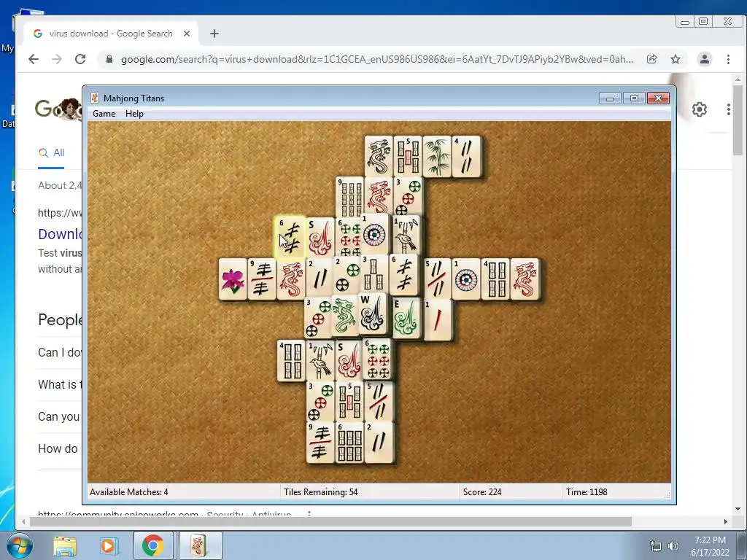Image resolution: width=747 pixels, height=560 pixels.
Task: Open the volume control in system tray
Action: click(673, 546)
